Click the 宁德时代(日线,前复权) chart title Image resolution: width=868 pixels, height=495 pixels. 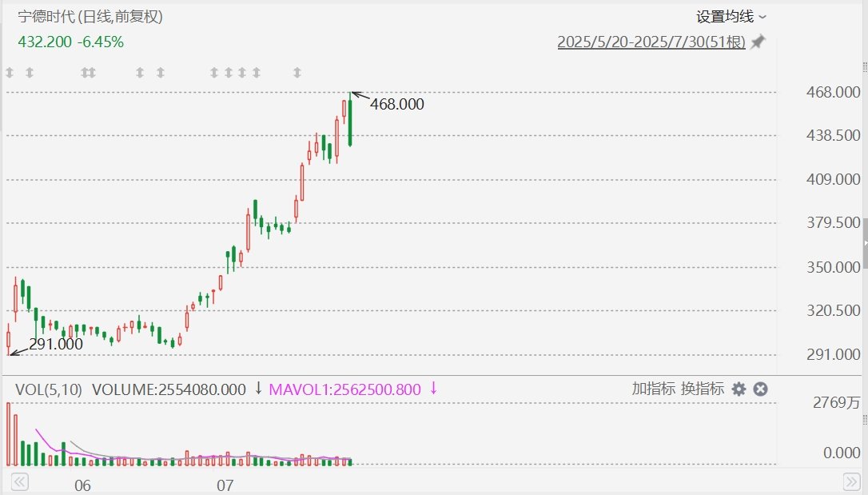point(90,17)
